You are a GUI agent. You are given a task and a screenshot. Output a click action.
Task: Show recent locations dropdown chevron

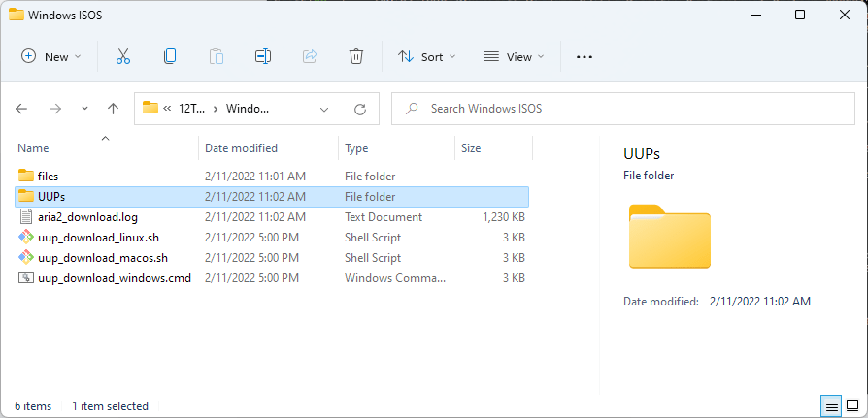pyautogui.click(x=85, y=109)
